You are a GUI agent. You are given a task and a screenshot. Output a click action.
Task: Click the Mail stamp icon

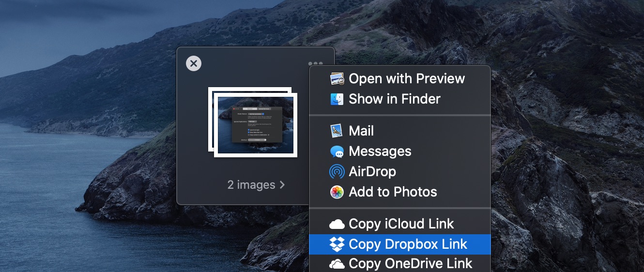tap(337, 131)
